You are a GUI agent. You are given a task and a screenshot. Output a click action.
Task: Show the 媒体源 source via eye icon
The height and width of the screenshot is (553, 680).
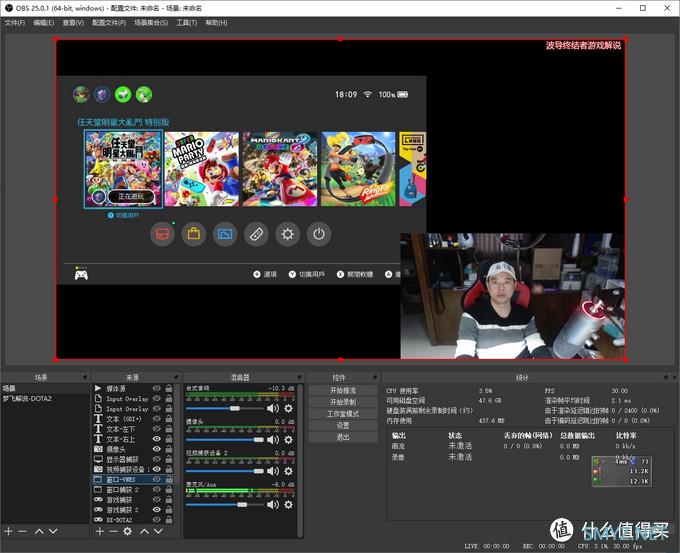coord(157,388)
